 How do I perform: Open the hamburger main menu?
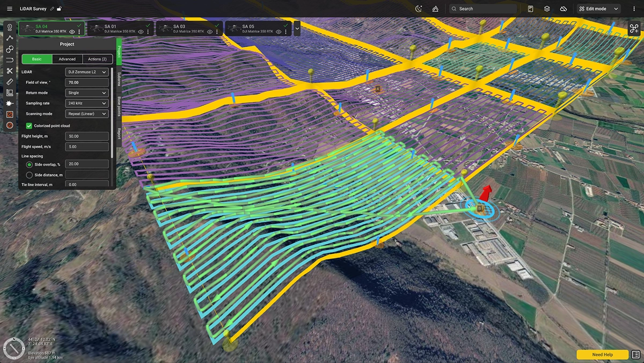[9, 9]
